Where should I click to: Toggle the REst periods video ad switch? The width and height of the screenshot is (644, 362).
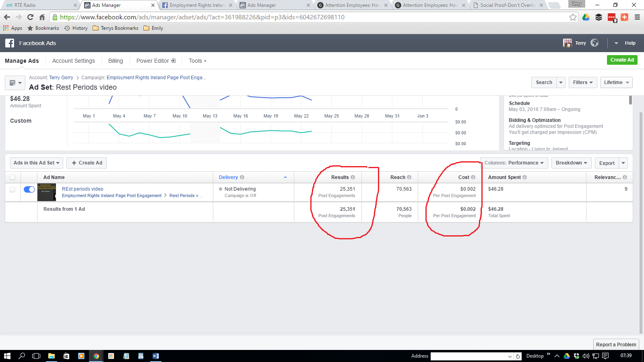click(29, 189)
